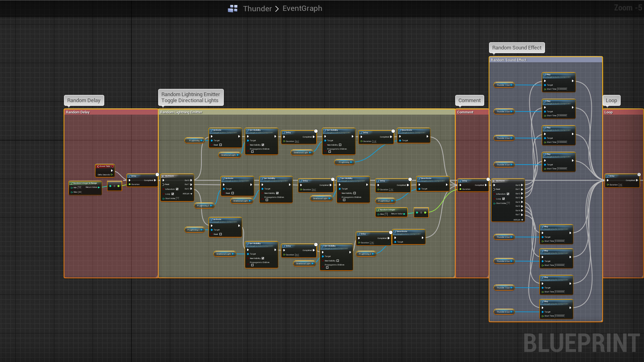Select the EventGraph breadcrumb item
This screenshot has width=644, height=362.
pos(302,8)
